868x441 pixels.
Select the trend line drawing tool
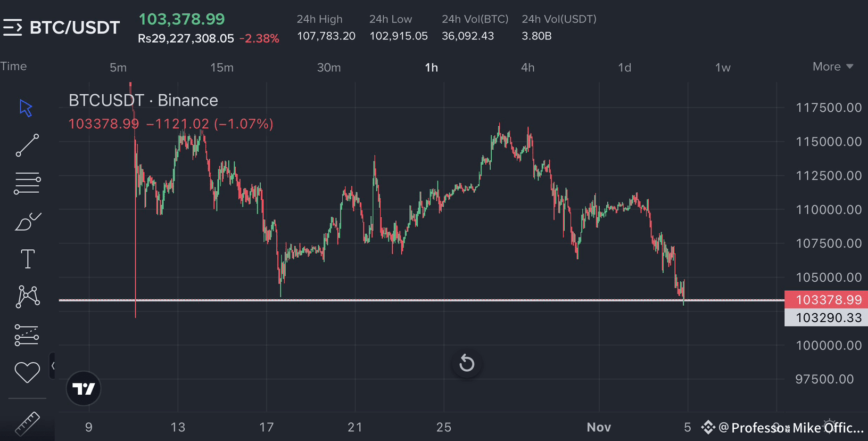27,145
